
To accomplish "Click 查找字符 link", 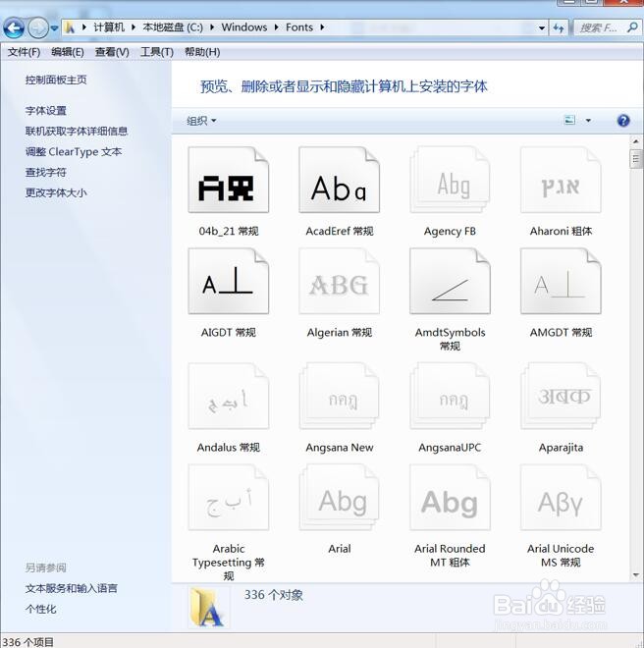I will coord(45,173).
